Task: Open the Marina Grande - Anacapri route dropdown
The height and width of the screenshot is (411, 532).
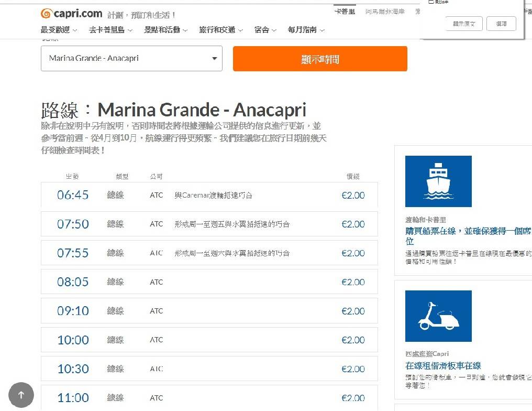Action: (131, 59)
